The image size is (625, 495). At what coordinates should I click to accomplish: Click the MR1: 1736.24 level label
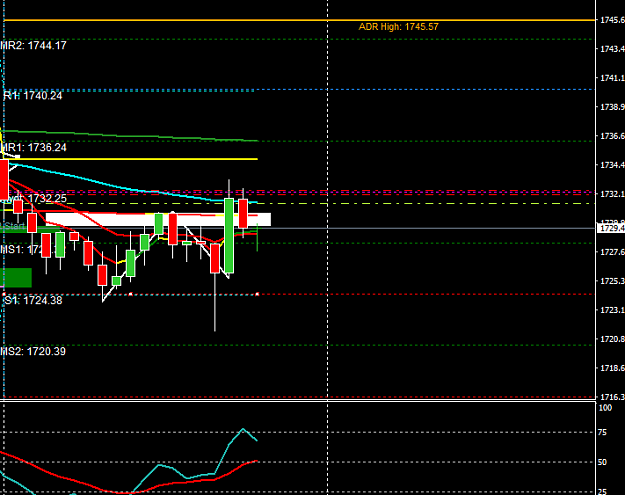tap(33, 147)
